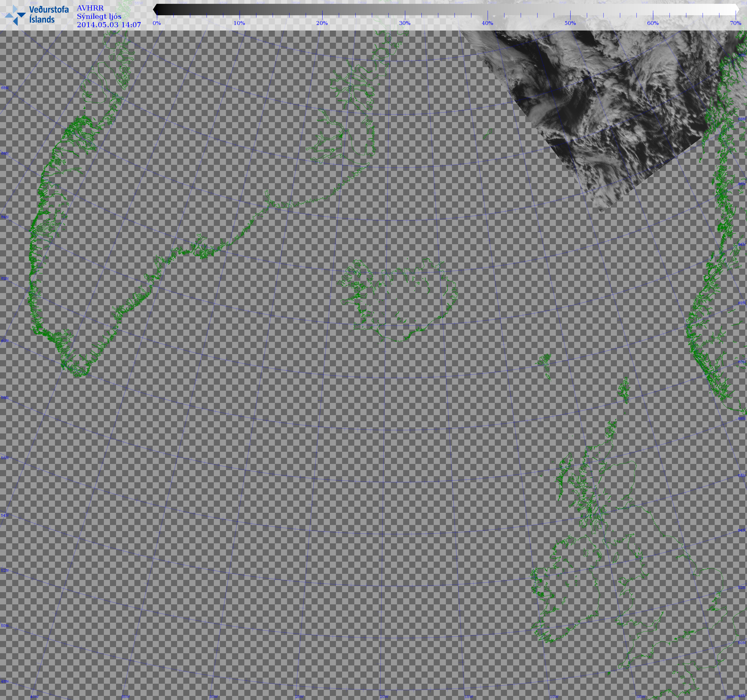Click the 30% label on the scale

pyautogui.click(x=405, y=23)
